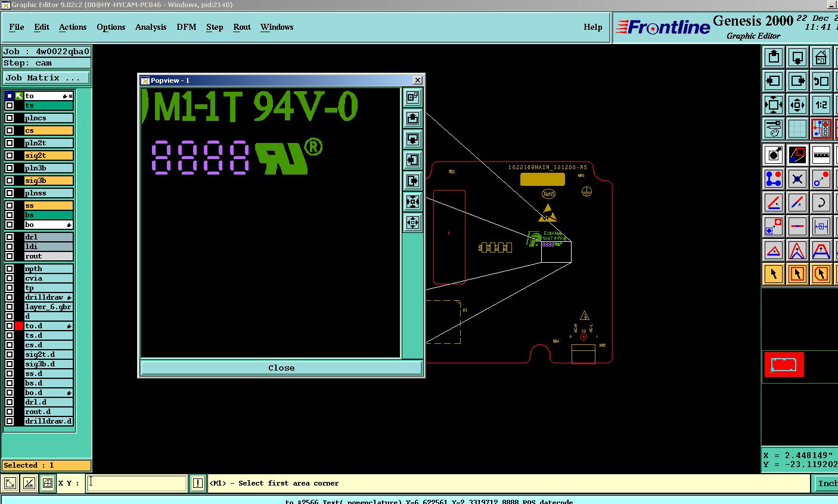Toggle the checkbox for layer ts
The width and height of the screenshot is (838, 504).
click(x=10, y=105)
